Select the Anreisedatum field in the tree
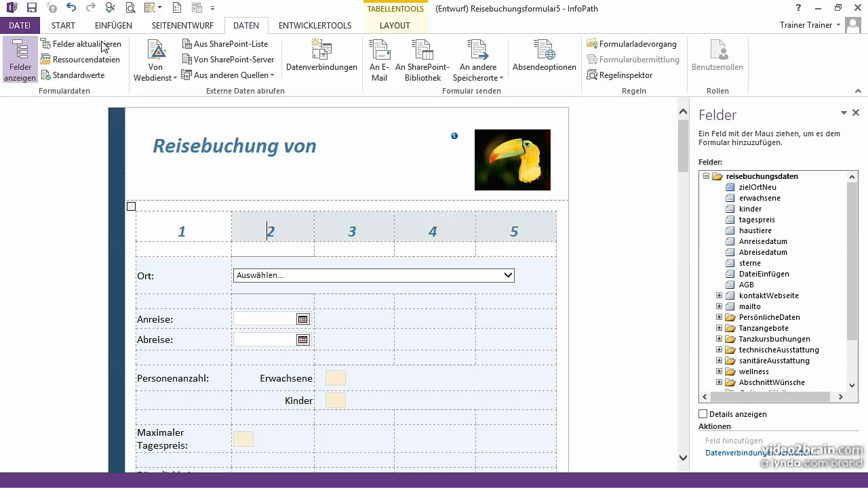 763,241
